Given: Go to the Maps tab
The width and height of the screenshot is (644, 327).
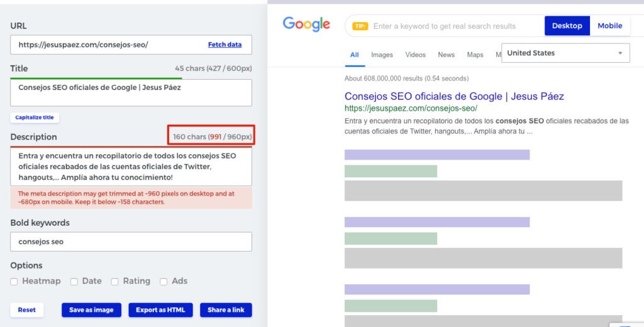Looking at the screenshot, I should [475, 55].
